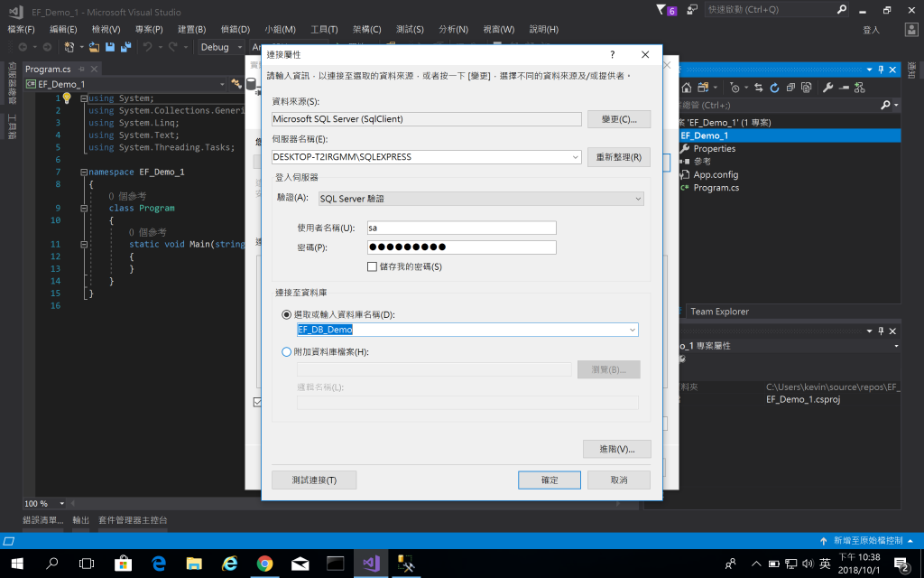Open the 驗證 authentication dropdown
924x578 pixels.
pyautogui.click(x=638, y=199)
